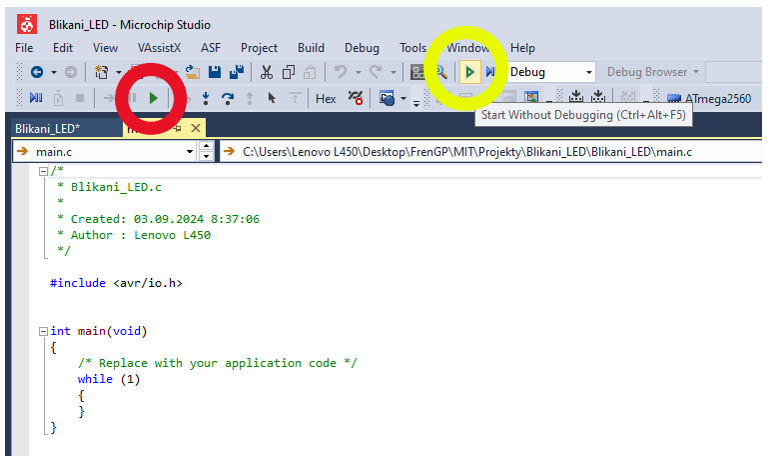Open the file with the Open File folder icon
Screen dimensions: 778x459
(x=193, y=72)
